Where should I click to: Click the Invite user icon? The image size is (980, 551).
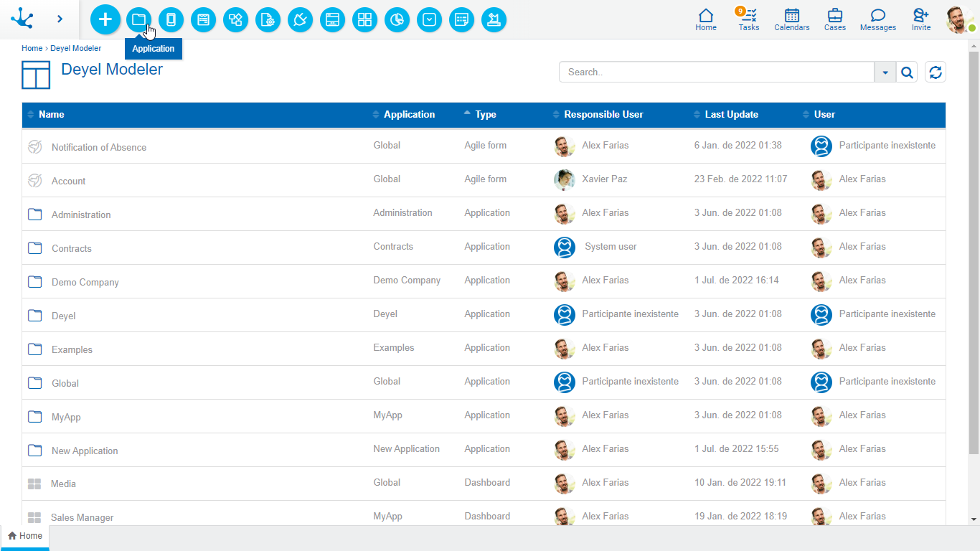[x=921, y=19]
